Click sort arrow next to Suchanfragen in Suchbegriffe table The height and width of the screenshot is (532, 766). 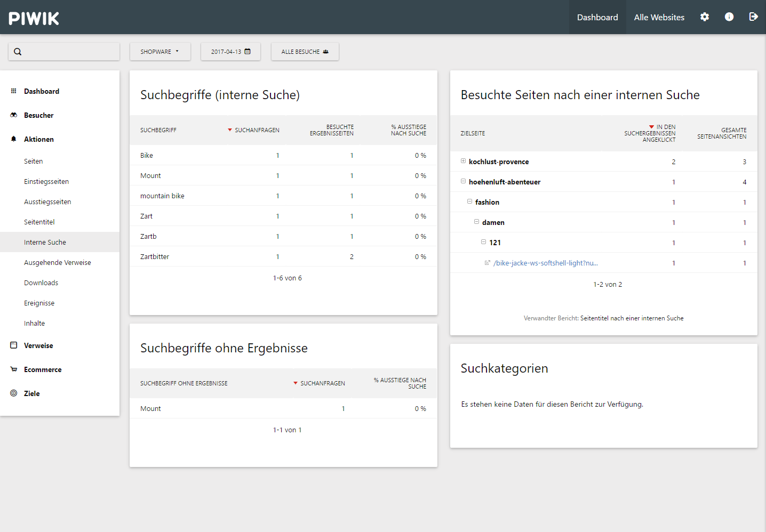tap(230, 130)
